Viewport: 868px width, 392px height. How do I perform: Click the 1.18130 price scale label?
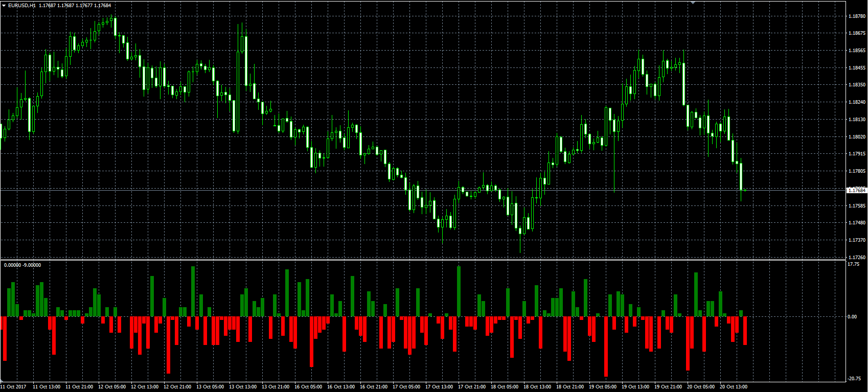(857, 120)
